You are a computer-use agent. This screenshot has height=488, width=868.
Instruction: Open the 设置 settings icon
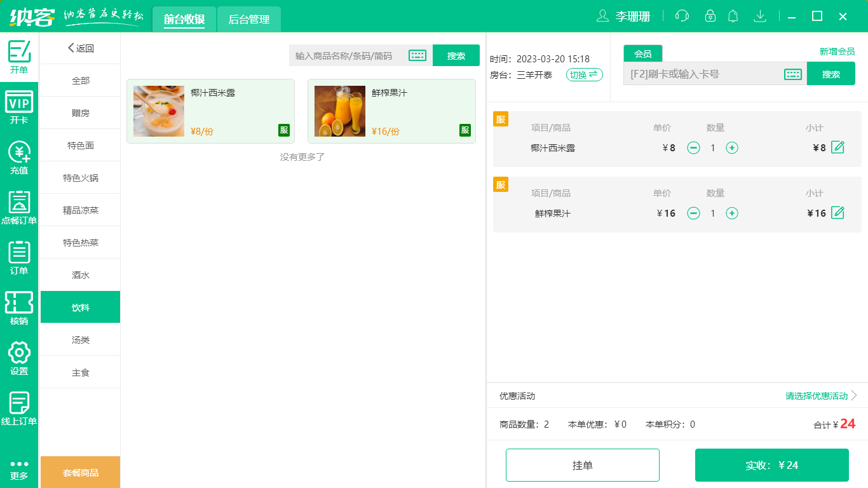pyautogui.click(x=19, y=355)
